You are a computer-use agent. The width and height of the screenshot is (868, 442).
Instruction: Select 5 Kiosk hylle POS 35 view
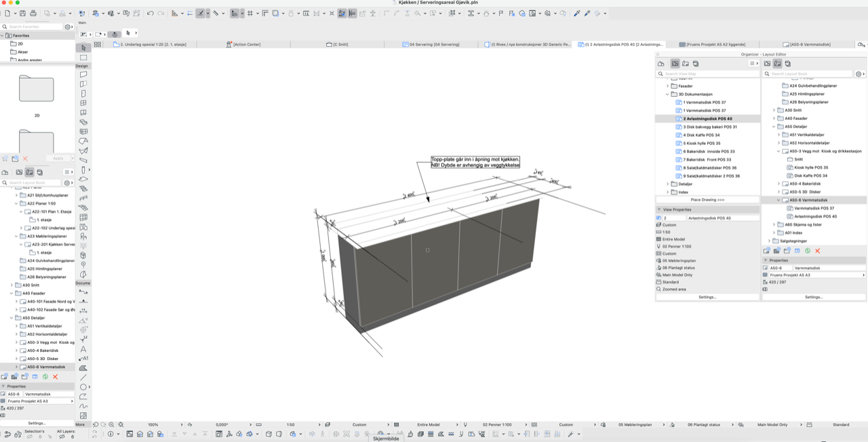tap(701, 143)
